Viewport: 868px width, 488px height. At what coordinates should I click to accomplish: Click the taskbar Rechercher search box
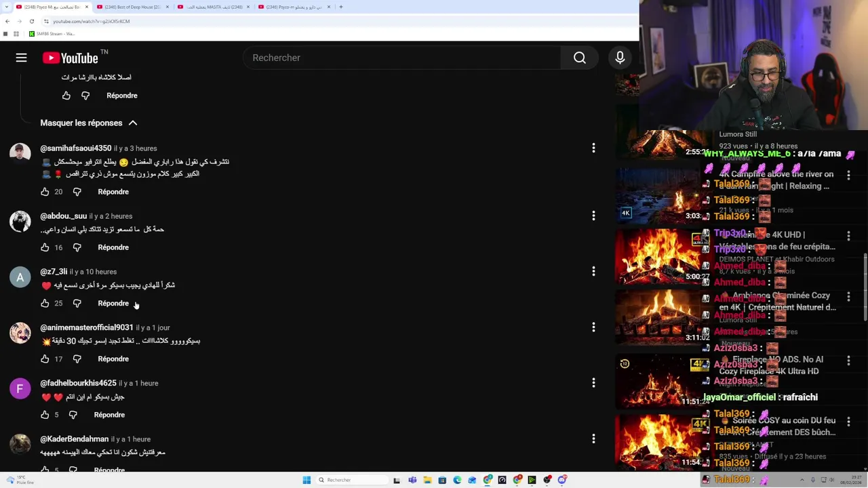(x=351, y=480)
